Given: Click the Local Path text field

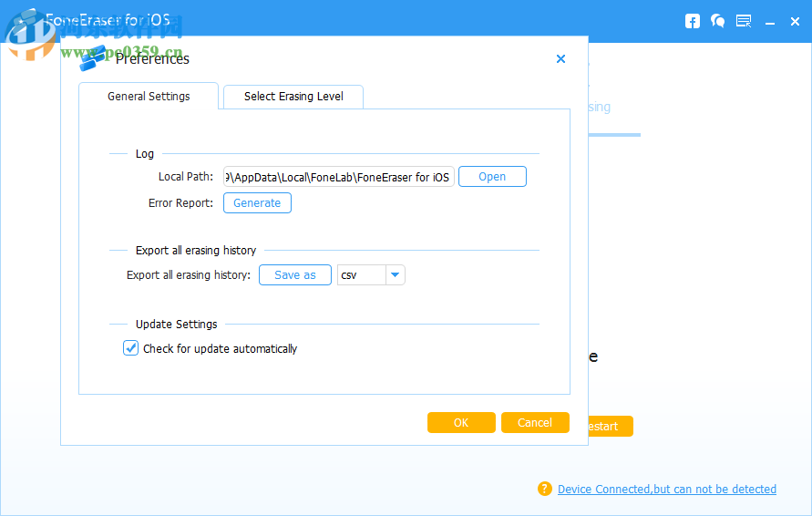Looking at the screenshot, I should click(x=339, y=177).
